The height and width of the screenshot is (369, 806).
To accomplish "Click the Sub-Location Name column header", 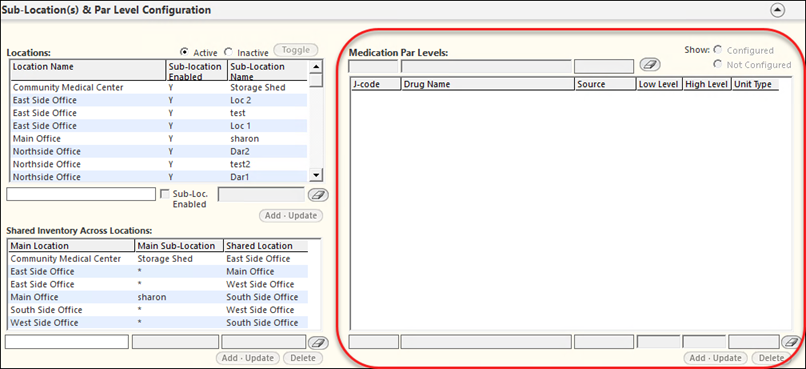I will coord(267,70).
